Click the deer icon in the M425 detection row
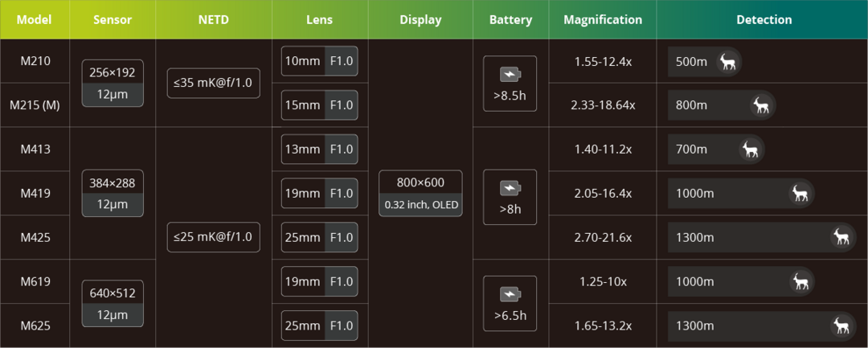The height and width of the screenshot is (348, 868). pos(841,237)
